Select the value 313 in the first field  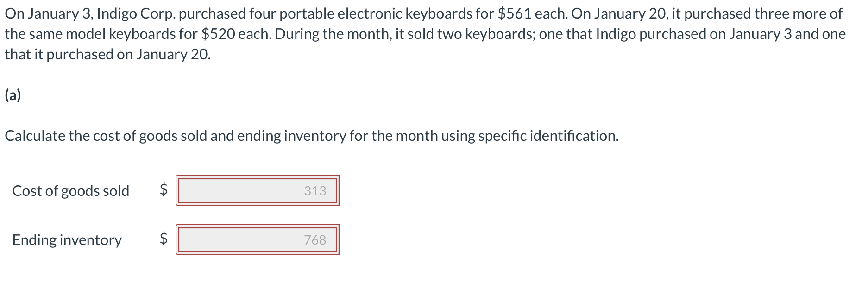314,190
